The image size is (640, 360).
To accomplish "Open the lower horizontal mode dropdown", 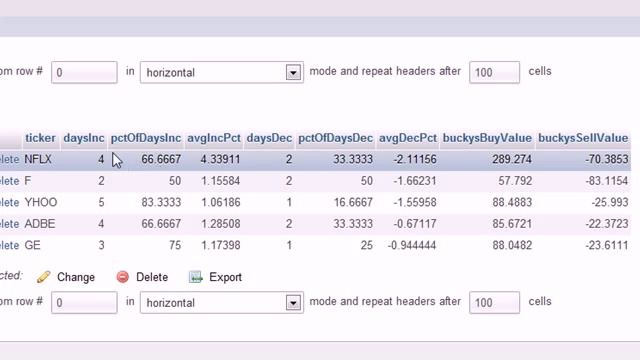I will coord(222,302).
